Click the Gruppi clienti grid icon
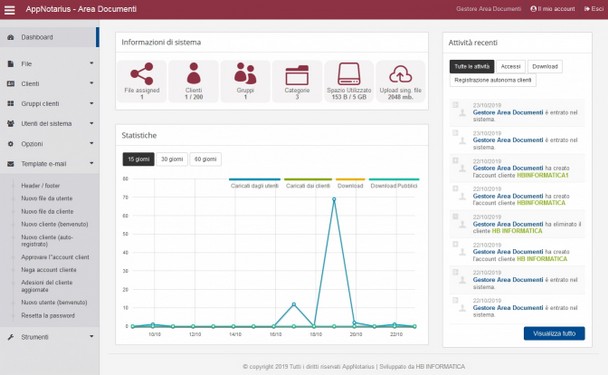The width and height of the screenshot is (608, 375). [10, 104]
